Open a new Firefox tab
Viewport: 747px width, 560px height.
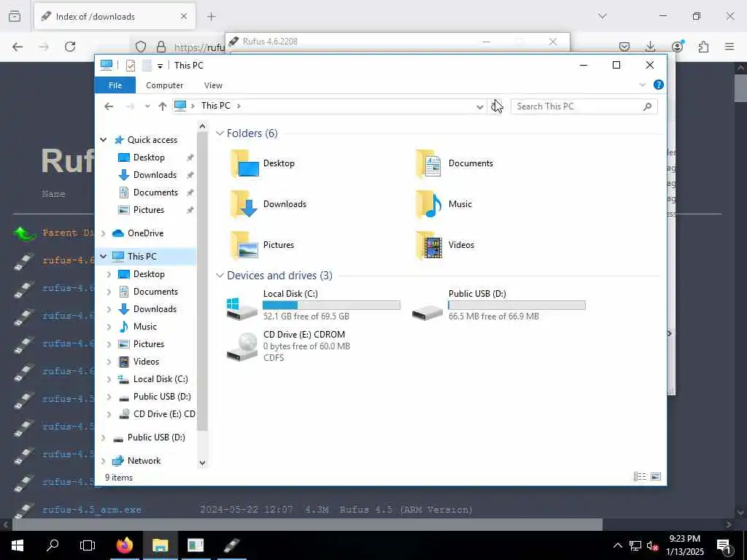(x=212, y=17)
